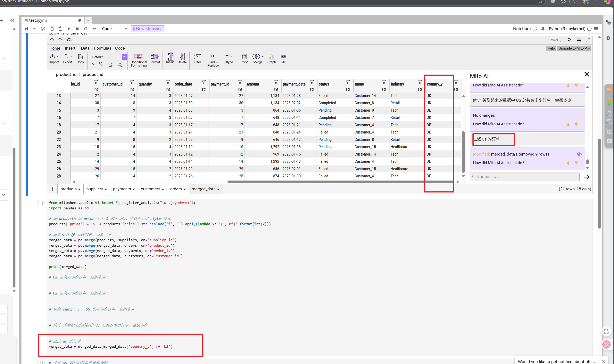The height and width of the screenshot is (364, 614).
Task: Click the Help button
Action: 551,48
